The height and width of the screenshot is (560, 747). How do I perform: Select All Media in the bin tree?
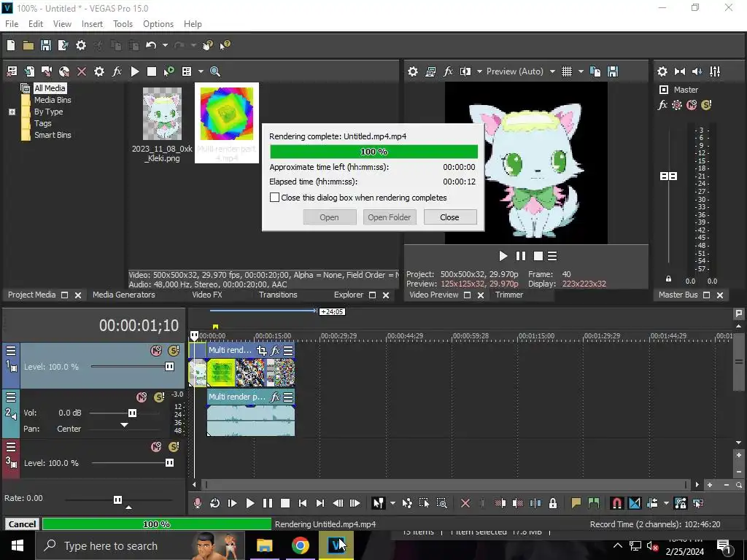tap(50, 88)
